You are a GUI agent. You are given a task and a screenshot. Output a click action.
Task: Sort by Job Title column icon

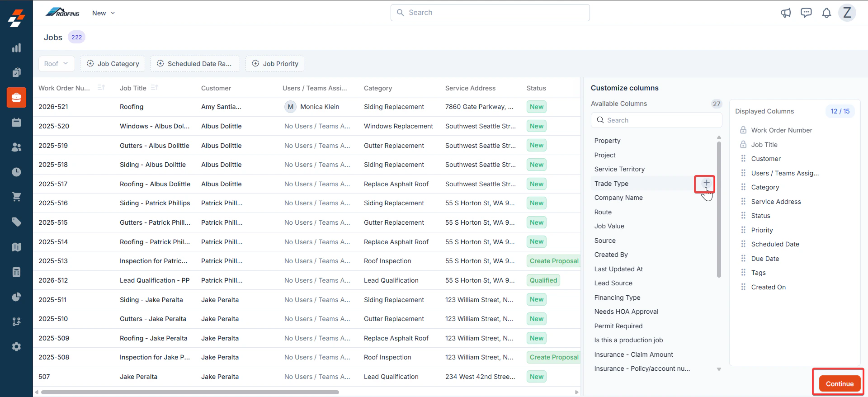[x=155, y=88]
